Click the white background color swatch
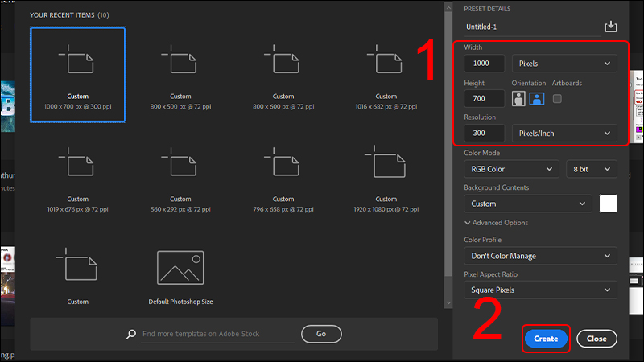The height and width of the screenshot is (362, 644). [x=608, y=204]
